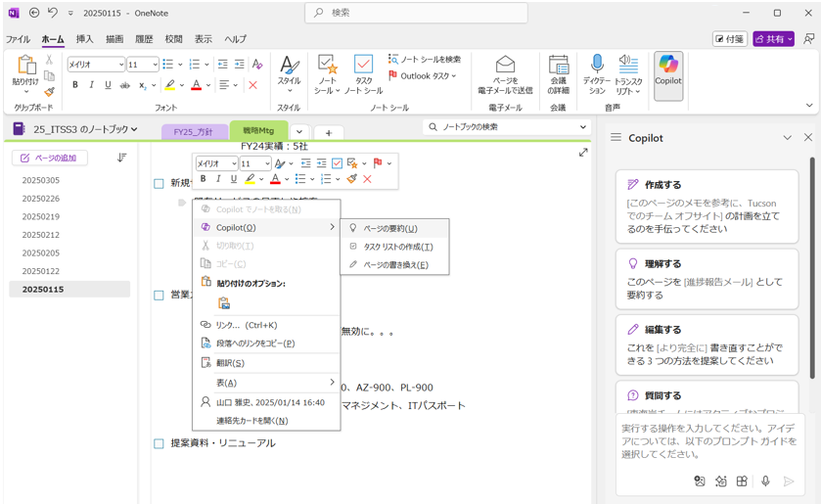821x504 pixels.
Task: Start dictation with the ディクテーション microphone
Action: click(597, 74)
